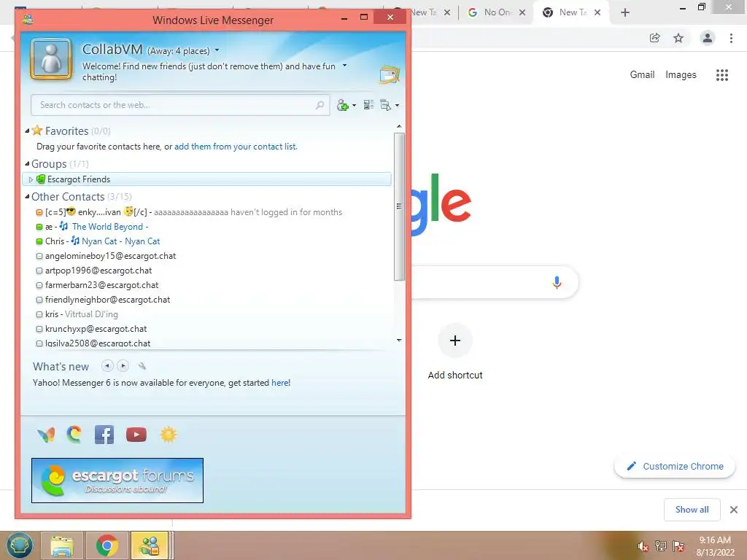Open the CollabVM status dropdown arrow
This screenshot has height=560, width=747.
(217, 50)
